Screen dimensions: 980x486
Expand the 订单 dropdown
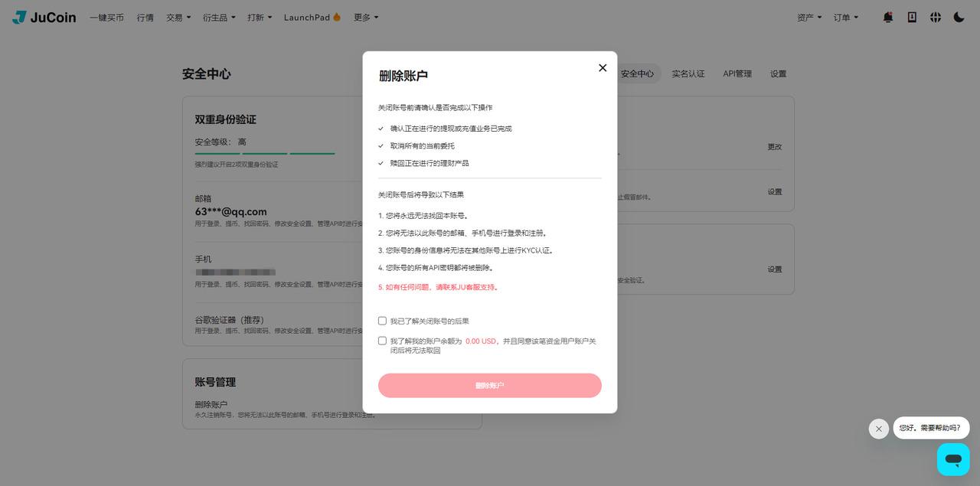(x=846, y=17)
